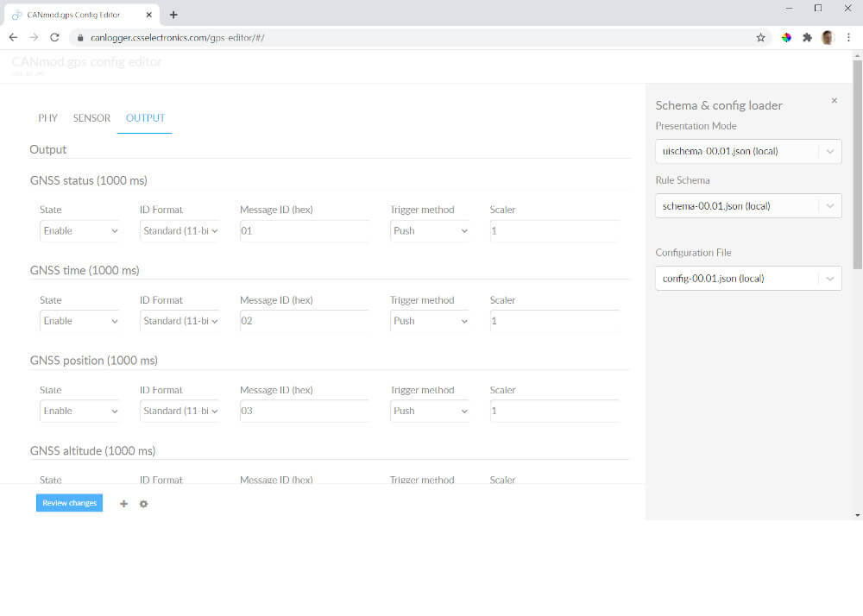
Task: Switch to the SENSOR tab
Action: tap(91, 118)
